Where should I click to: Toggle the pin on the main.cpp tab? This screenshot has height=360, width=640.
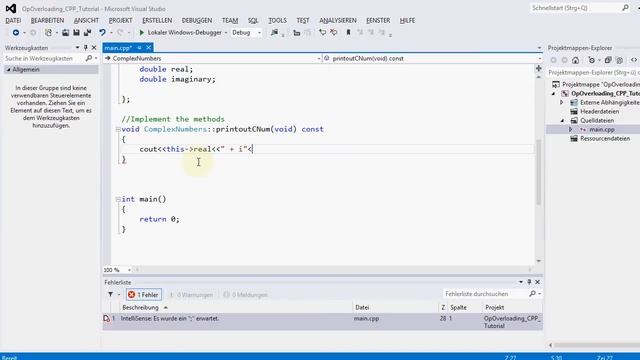click(139, 48)
